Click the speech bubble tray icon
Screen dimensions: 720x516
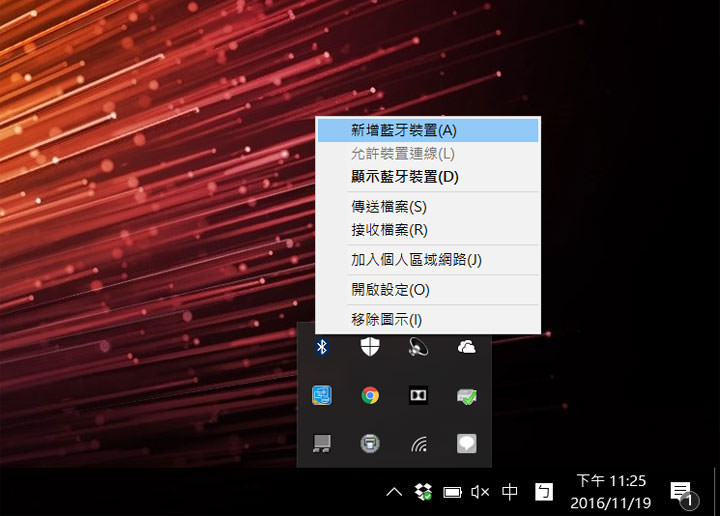466,443
